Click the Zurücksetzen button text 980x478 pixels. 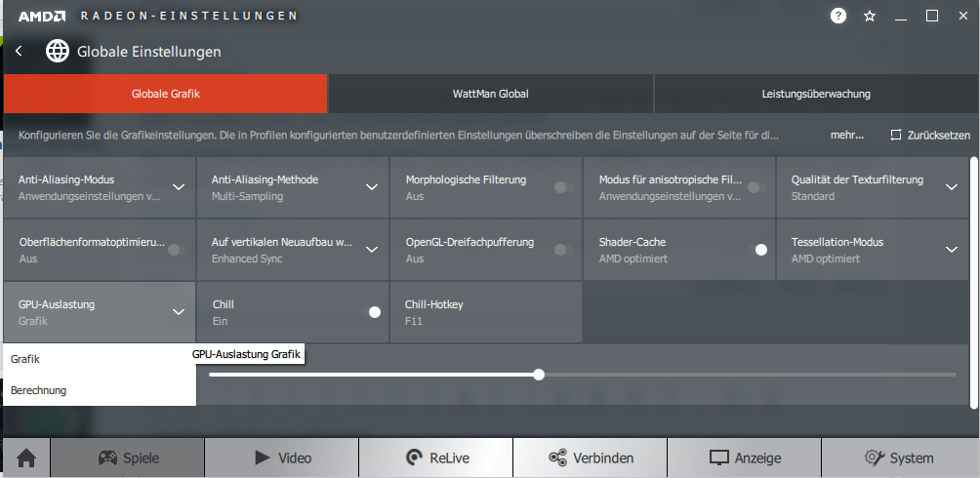939,135
